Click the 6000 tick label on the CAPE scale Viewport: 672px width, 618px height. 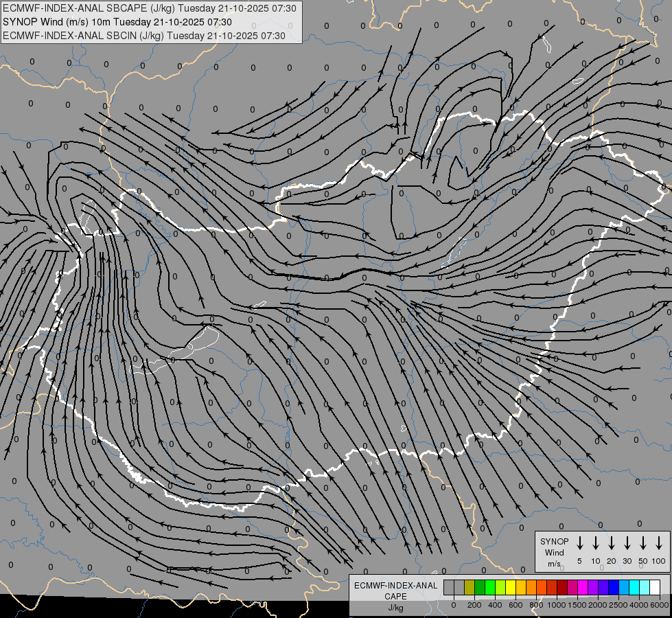pyautogui.click(x=660, y=605)
